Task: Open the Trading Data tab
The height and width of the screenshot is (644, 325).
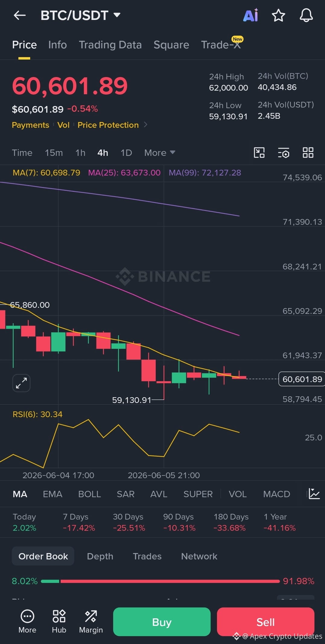Action: 110,45
